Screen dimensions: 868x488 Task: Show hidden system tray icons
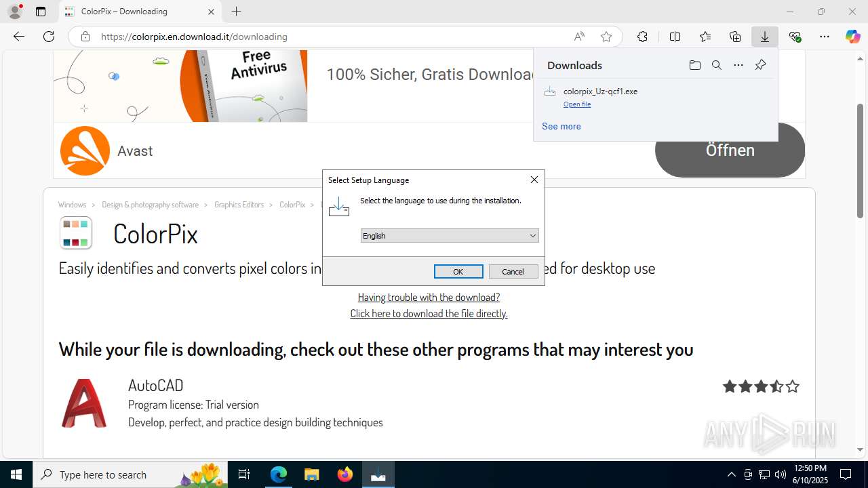tap(731, 474)
